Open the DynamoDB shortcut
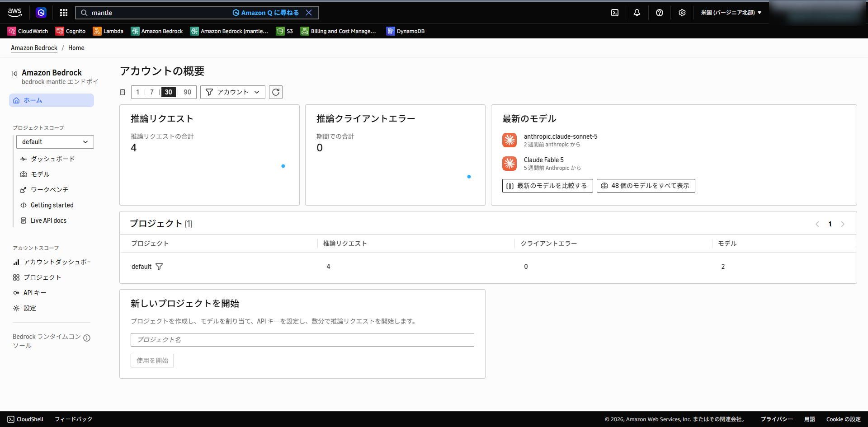This screenshot has height=427, width=868. click(406, 31)
